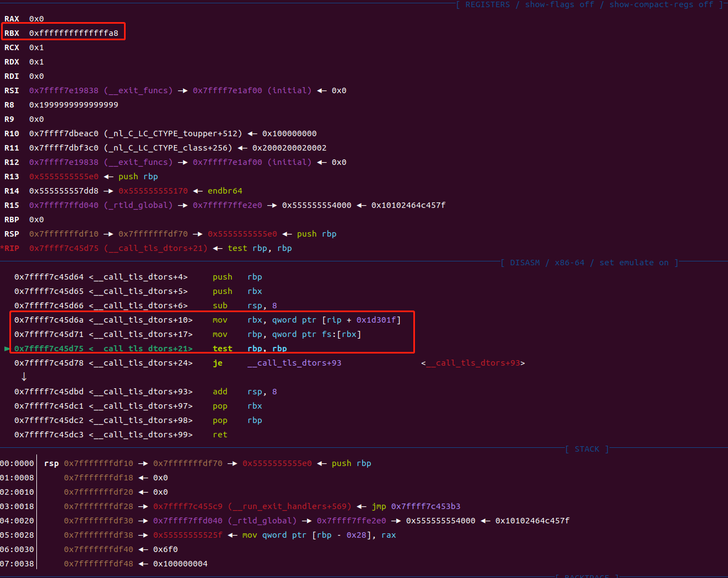
Task: Click the pop rbp instruction at __call_tls_dtors+98
Action: tap(238, 420)
